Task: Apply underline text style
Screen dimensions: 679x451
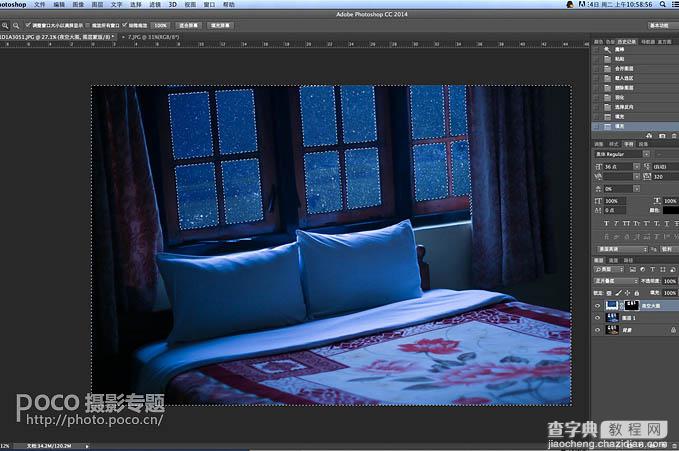Action: point(666,224)
